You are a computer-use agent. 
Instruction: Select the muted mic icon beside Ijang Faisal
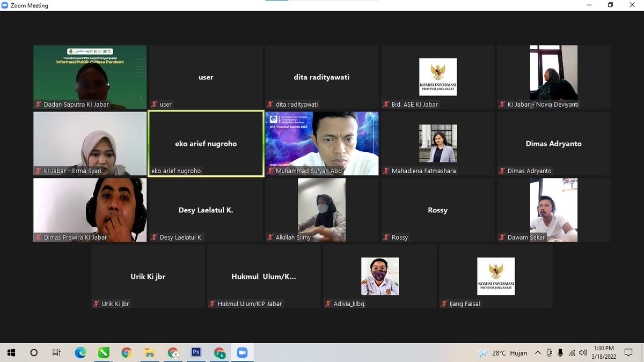(444, 304)
